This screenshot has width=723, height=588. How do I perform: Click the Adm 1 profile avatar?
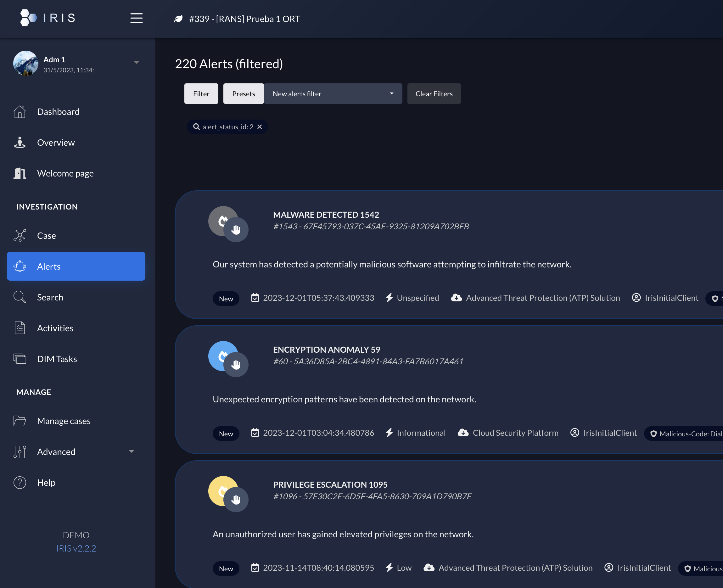pos(26,63)
